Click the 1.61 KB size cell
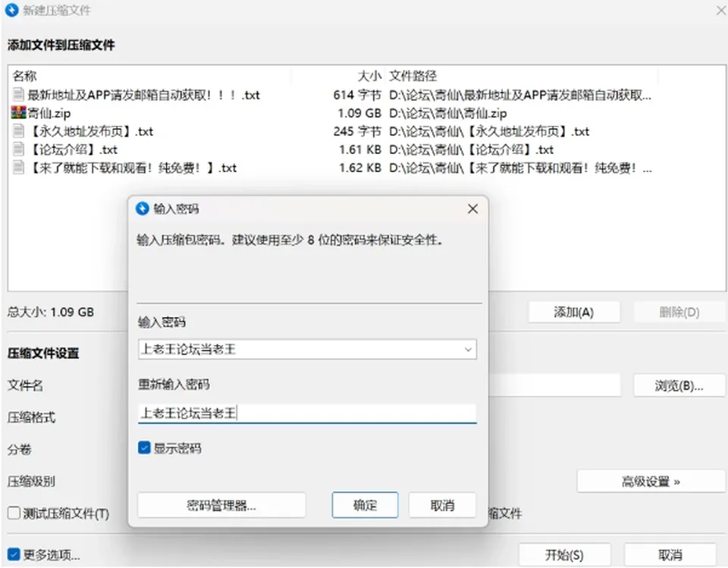Image resolution: width=728 pixels, height=568 pixels. coord(359,149)
